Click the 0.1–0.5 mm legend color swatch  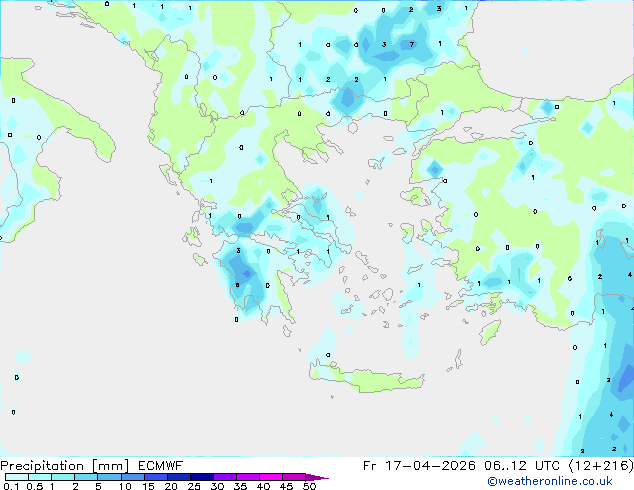click(x=17, y=477)
